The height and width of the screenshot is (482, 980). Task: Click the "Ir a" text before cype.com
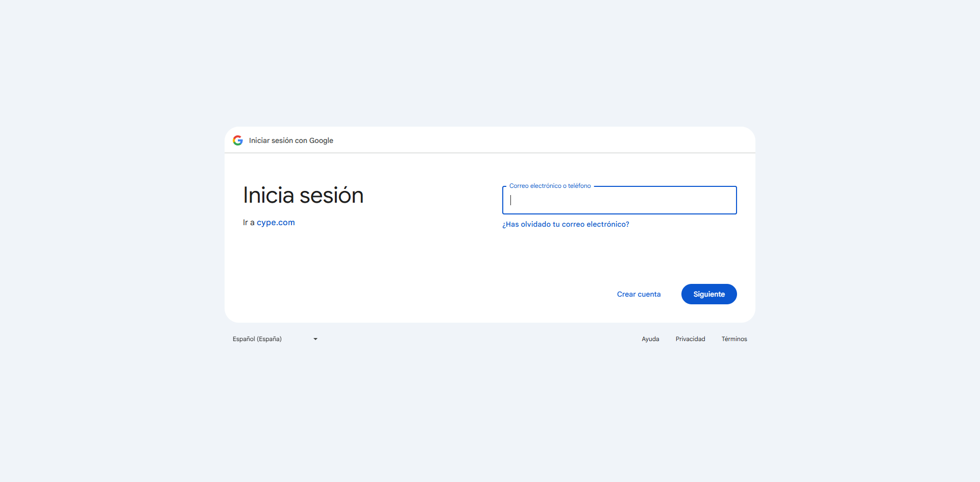(248, 223)
